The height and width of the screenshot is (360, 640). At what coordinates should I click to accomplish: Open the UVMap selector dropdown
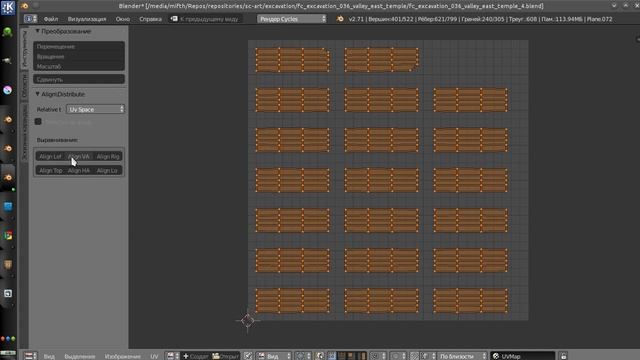(522, 356)
